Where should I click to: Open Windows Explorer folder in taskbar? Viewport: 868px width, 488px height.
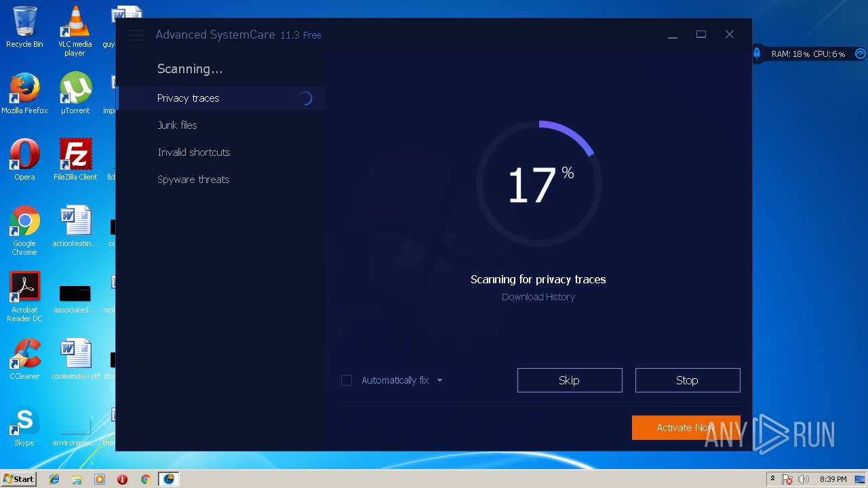click(x=77, y=479)
